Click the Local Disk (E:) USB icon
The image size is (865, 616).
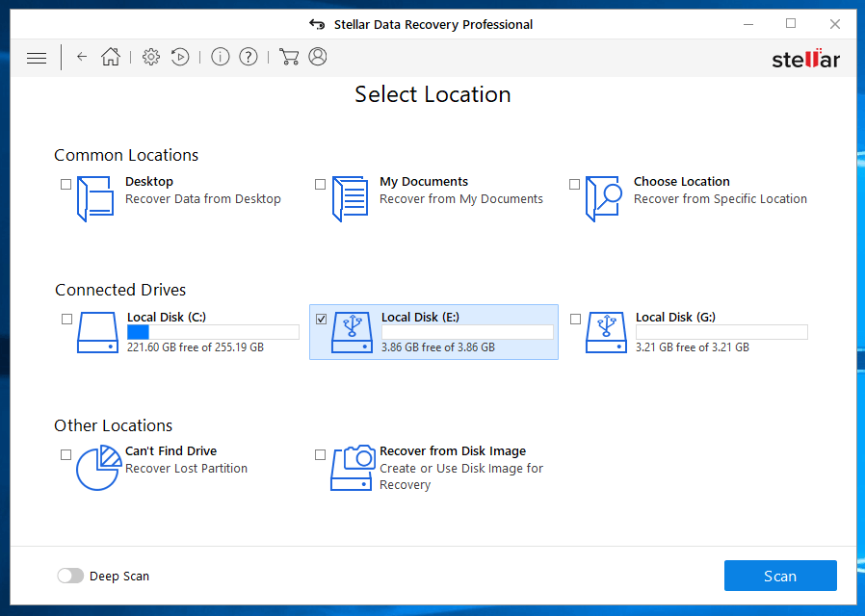pyautogui.click(x=352, y=332)
